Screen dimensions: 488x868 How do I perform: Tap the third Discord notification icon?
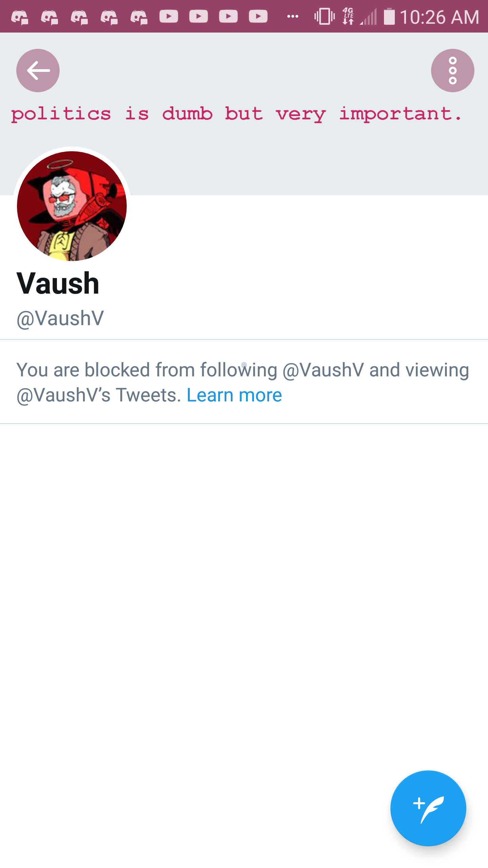(79, 17)
